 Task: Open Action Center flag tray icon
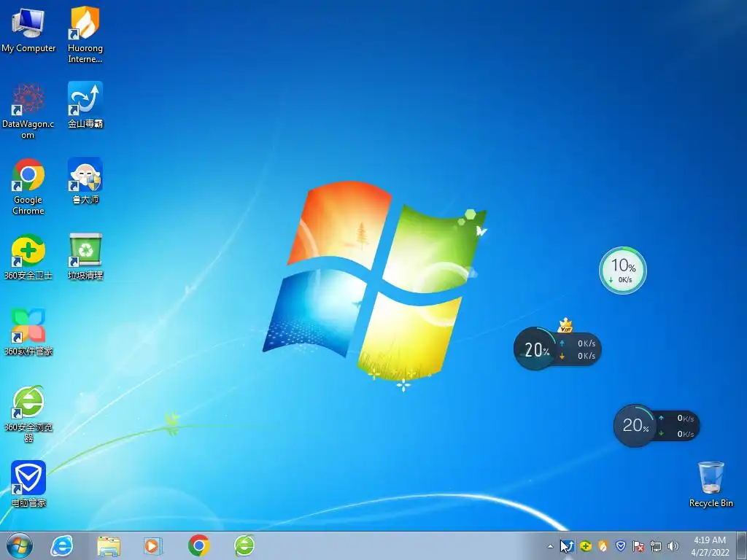[638, 546]
